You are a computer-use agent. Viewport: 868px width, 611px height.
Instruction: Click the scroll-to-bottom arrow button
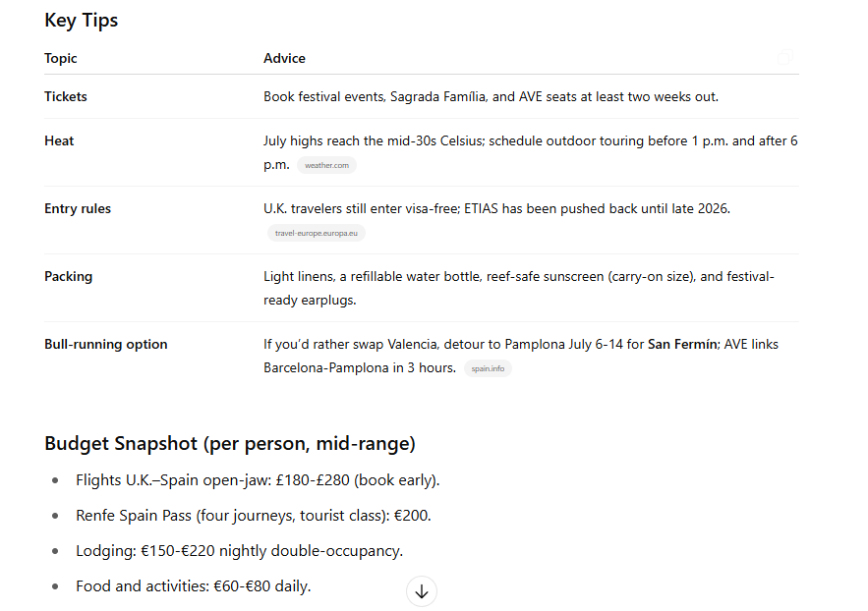422,591
